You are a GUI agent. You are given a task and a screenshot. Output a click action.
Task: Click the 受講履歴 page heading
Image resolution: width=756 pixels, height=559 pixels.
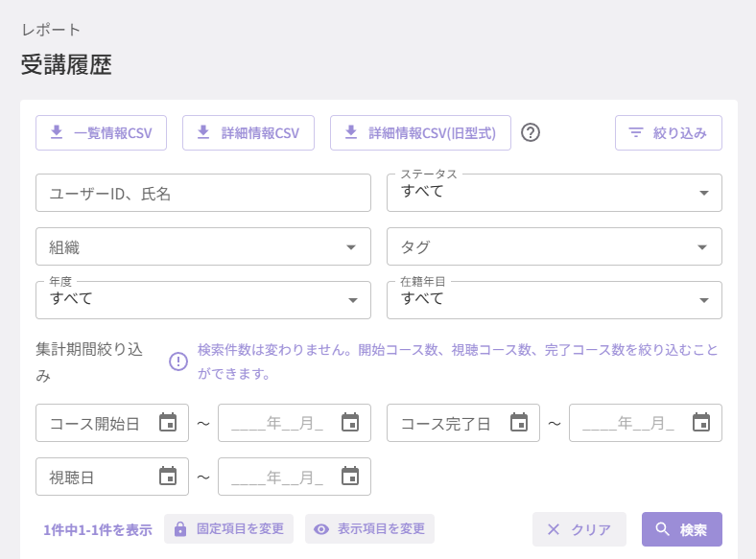point(66,64)
